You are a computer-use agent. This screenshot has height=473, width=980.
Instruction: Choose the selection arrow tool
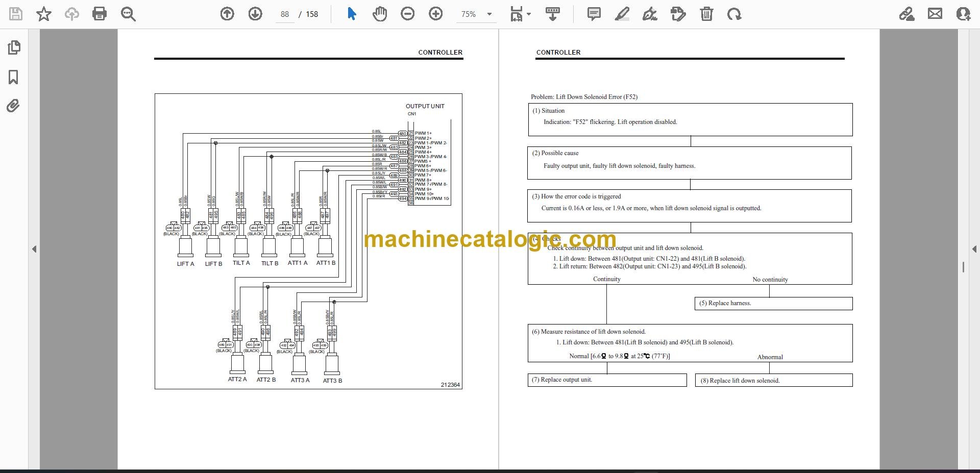(352, 14)
